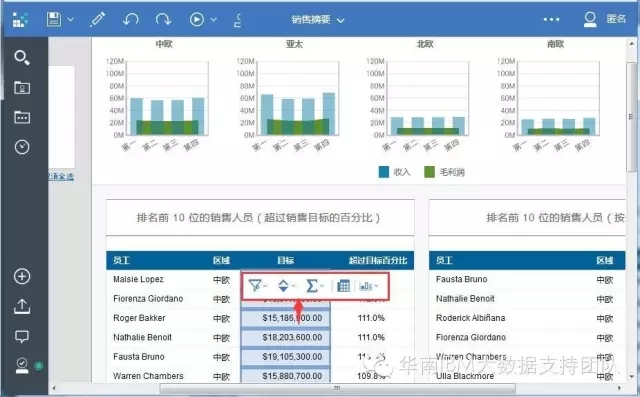Select the Maisie Lopez employee cell
640x397 pixels.
[138, 279]
